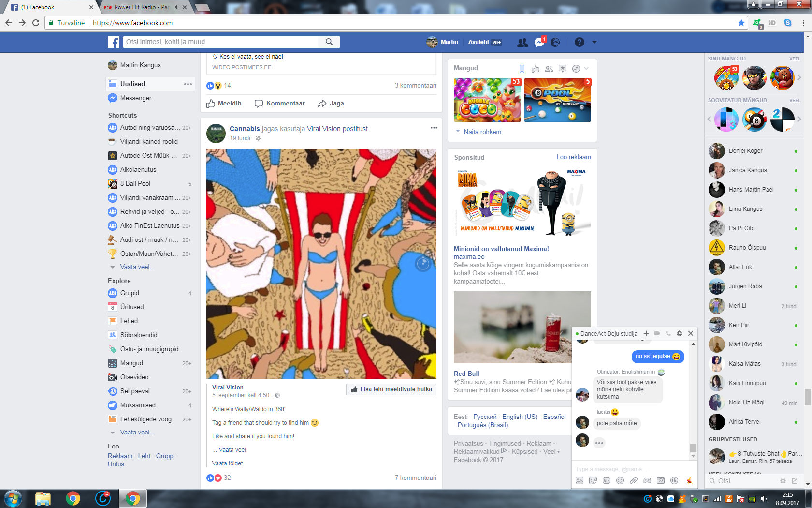Open the Windows Start button
The width and height of the screenshot is (812, 508).
pyautogui.click(x=13, y=498)
